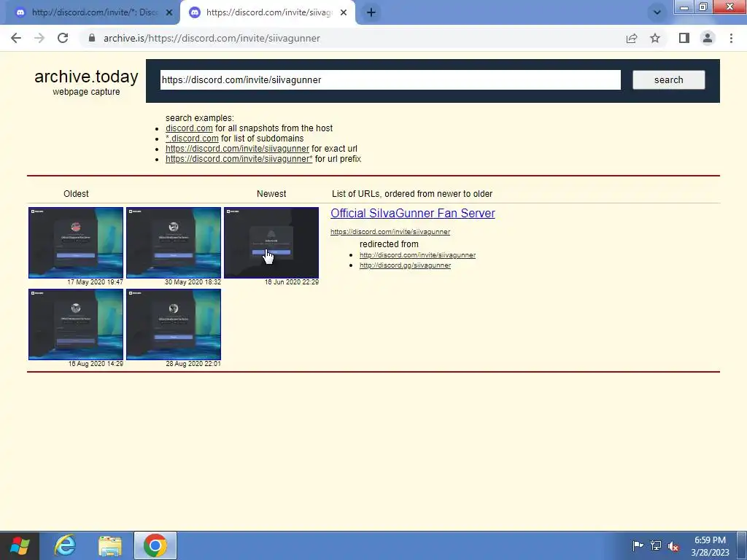
Task: Click the muted volume tray icon
Action: 673,545
